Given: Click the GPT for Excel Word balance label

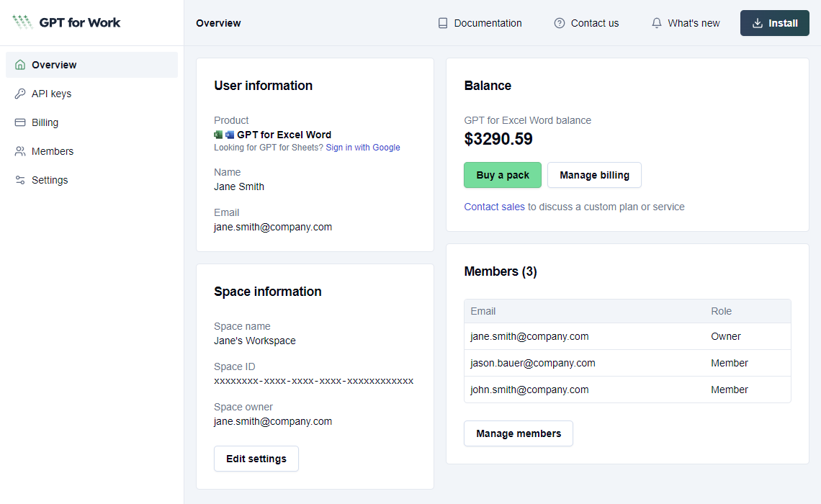Looking at the screenshot, I should tap(527, 120).
